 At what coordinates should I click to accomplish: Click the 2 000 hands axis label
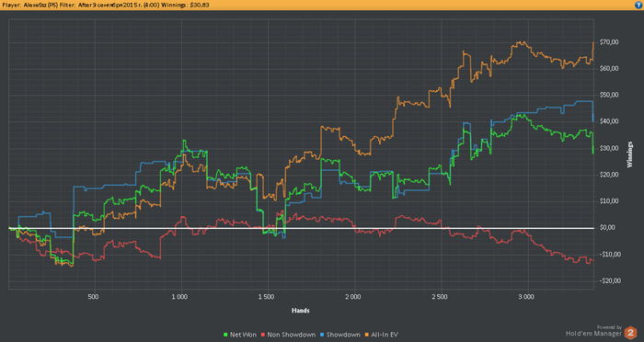pyautogui.click(x=352, y=297)
